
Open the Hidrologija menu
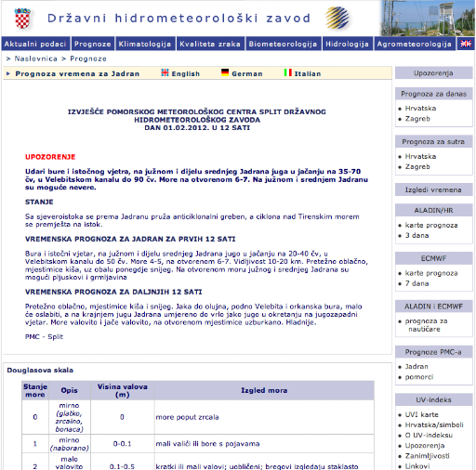[x=348, y=44]
